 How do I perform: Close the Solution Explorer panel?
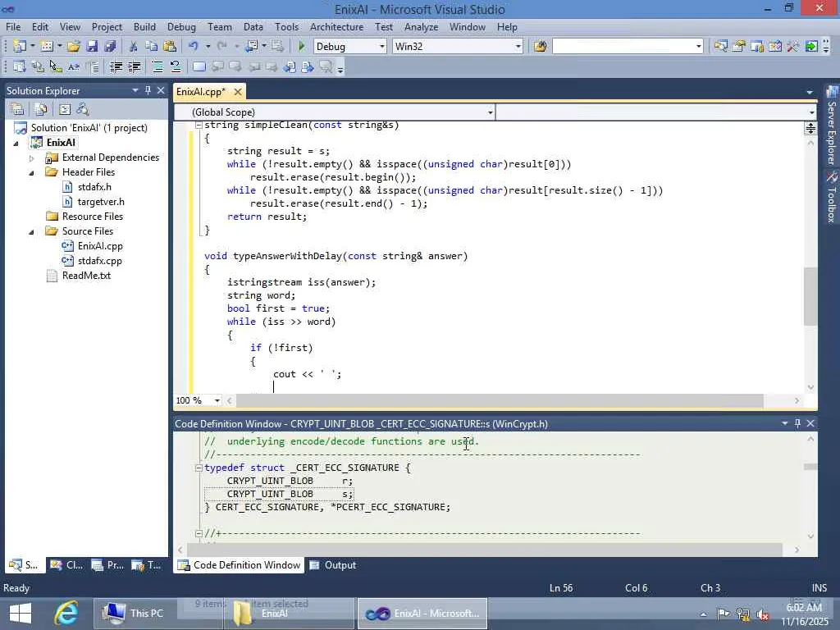coord(161,90)
